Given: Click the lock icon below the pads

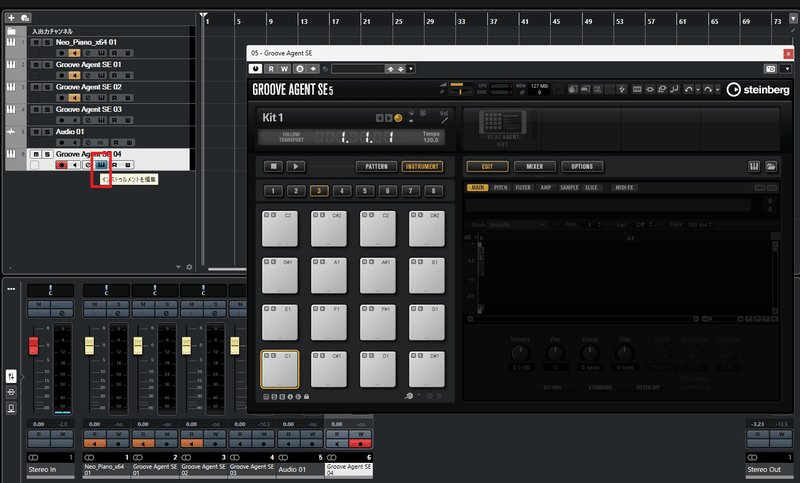Looking at the screenshot, I should (306, 396).
